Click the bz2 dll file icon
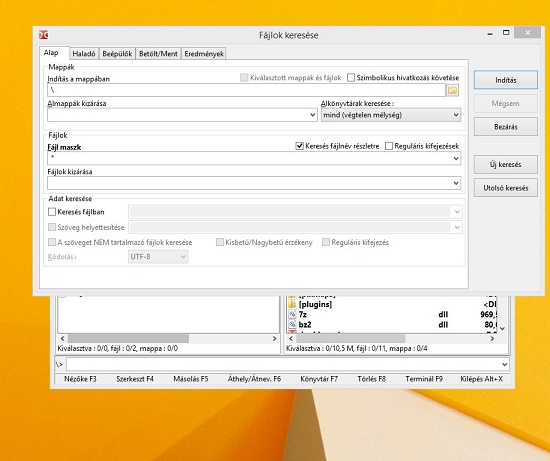 click(x=292, y=325)
